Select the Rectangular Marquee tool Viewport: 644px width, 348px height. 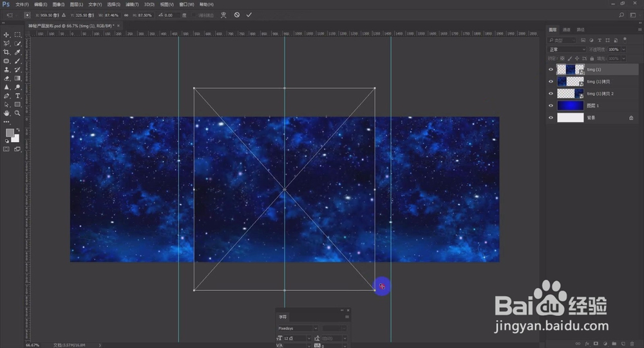pos(17,35)
